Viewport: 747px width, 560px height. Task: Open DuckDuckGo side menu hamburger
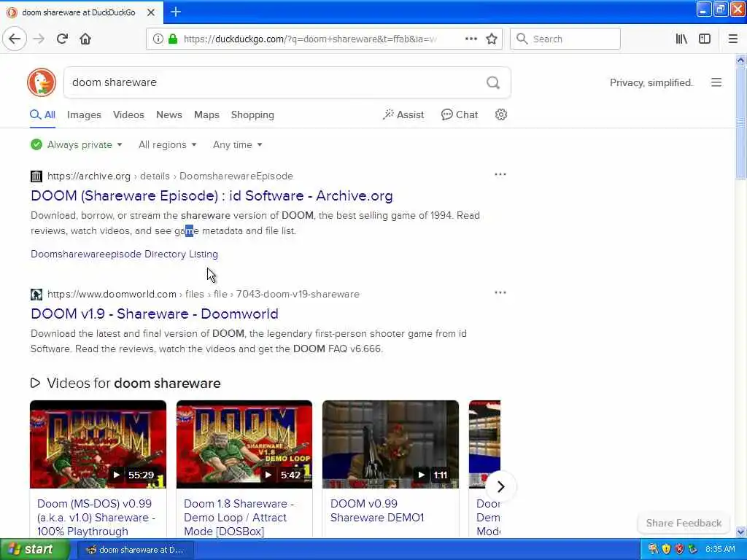click(x=716, y=82)
